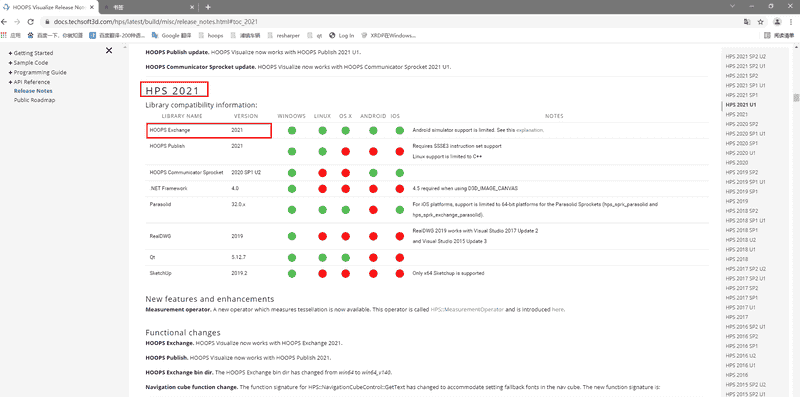Click the '2019.2' SketchUp version cell
The width and height of the screenshot is (800, 397).
click(x=239, y=273)
